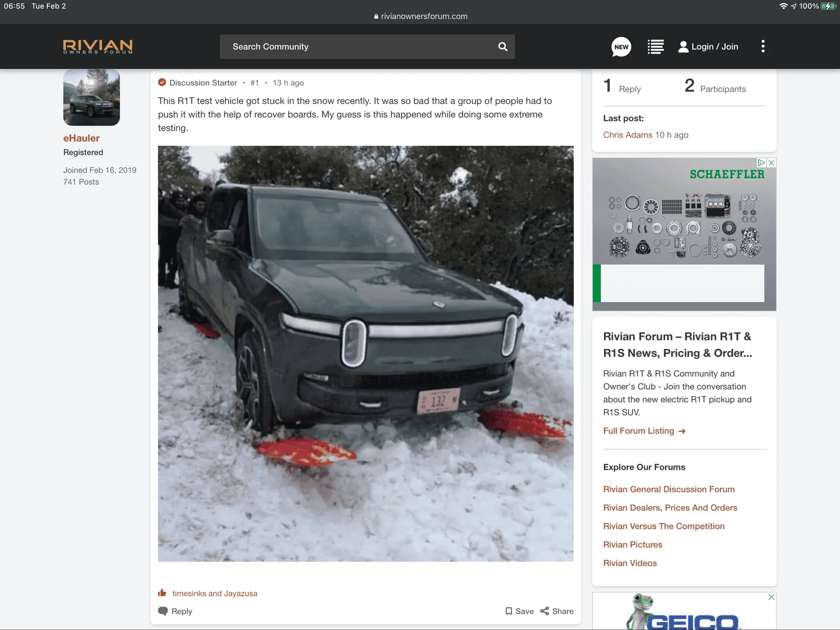Image resolution: width=840 pixels, height=630 pixels.
Task: Click the AdChoices triangle icon
Action: click(x=762, y=163)
